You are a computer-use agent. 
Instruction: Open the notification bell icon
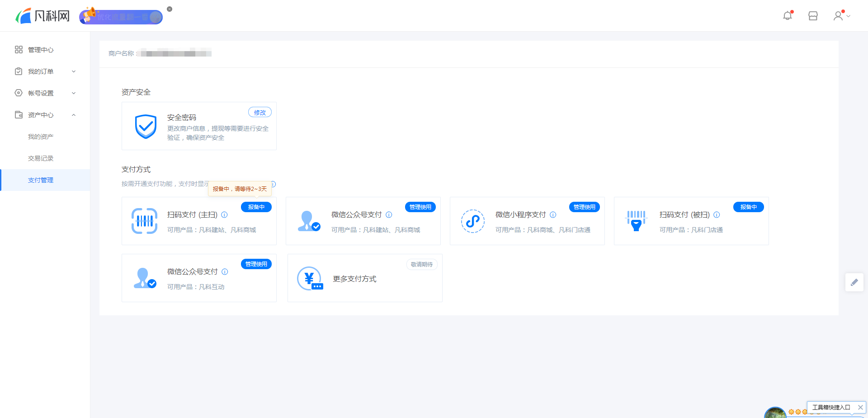[788, 16]
